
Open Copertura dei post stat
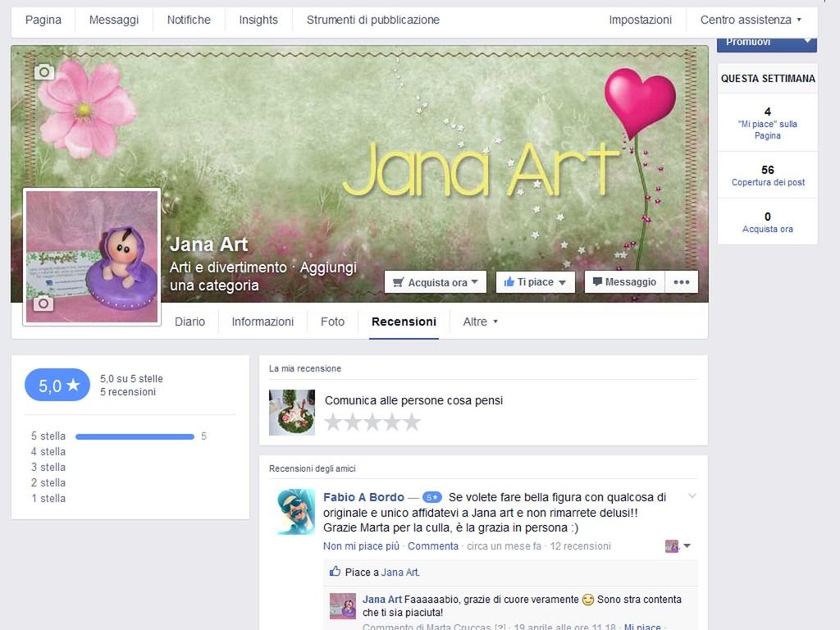pyautogui.click(x=768, y=176)
